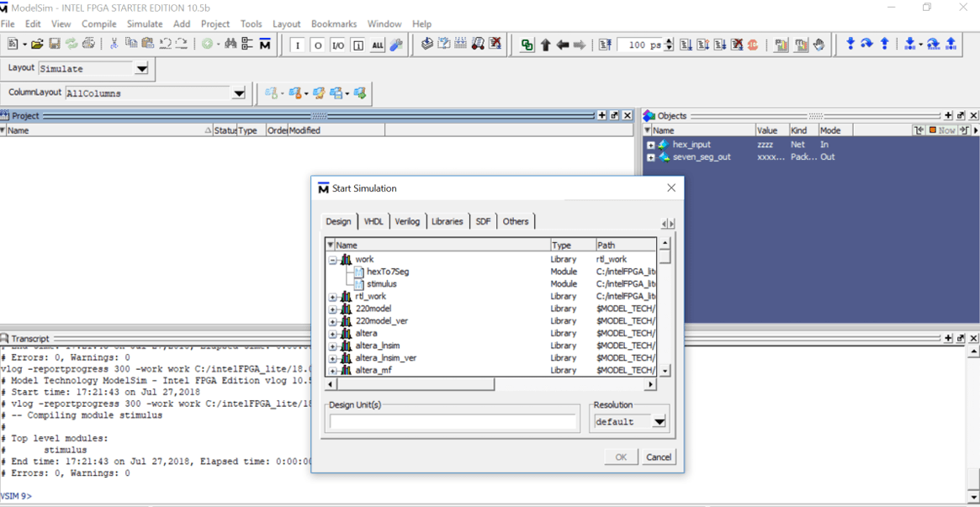The height and width of the screenshot is (507, 980).
Task: Click the Restart simulation icon left of run length
Action: coord(604,45)
